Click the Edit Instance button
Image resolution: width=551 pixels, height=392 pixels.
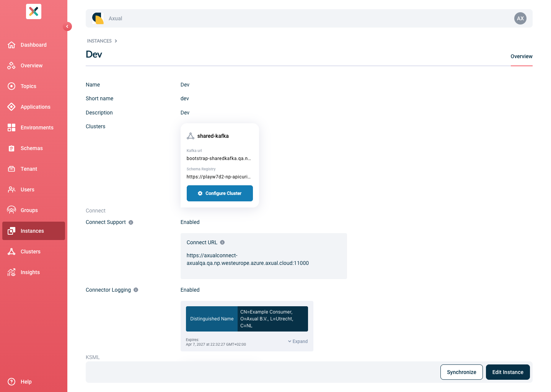pyautogui.click(x=508, y=372)
